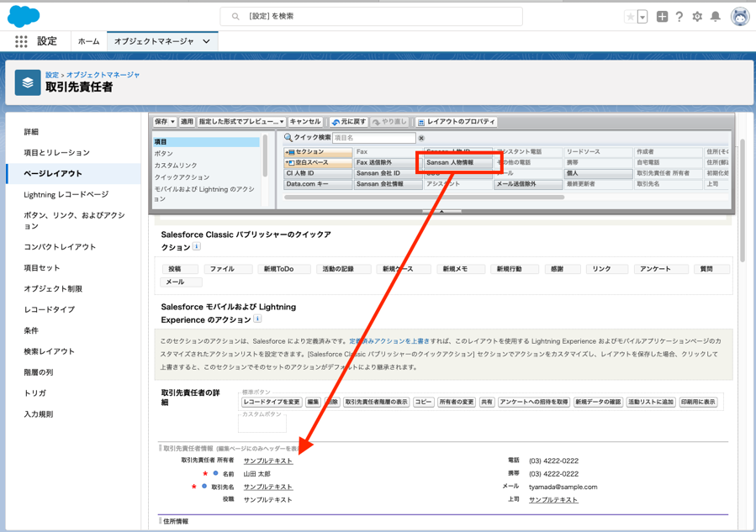The width and height of the screenshot is (756, 532).
Task: Click the アンケート quick action
Action: click(661, 269)
